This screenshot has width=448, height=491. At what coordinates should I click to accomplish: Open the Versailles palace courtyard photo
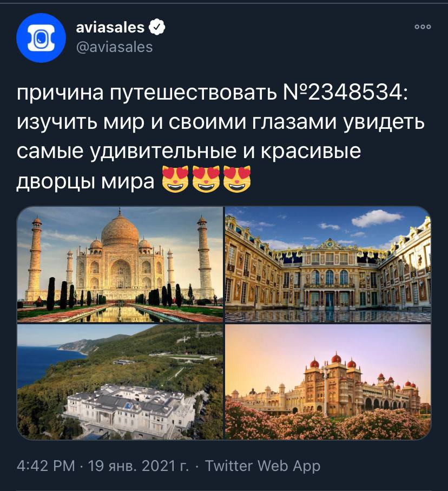click(328, 264)
